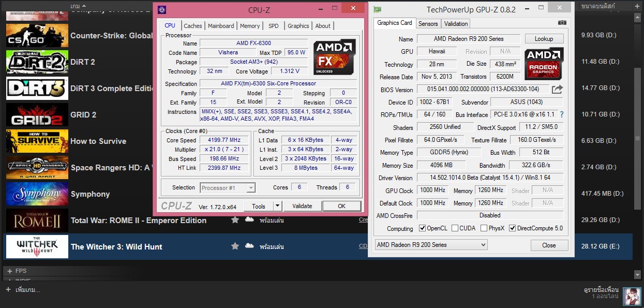Screen dimensions: 644x308
Task: Toggle the PhysX checkbox in GPU-Z
Action: [x=484, y=228]
